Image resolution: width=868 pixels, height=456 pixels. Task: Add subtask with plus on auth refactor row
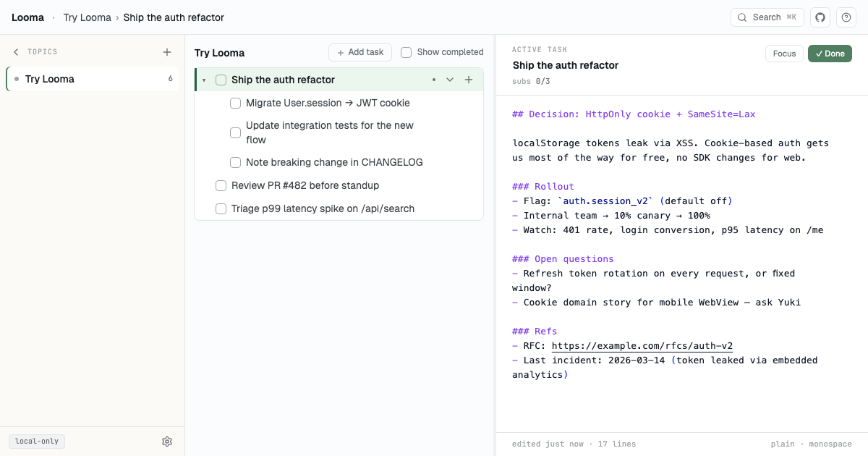point(469,80)
